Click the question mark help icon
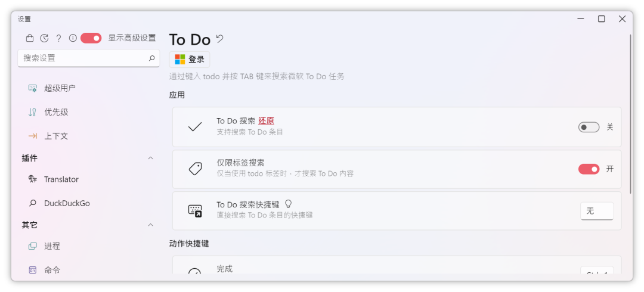Screen dimensions: 644x292 pyautogui.click(x=58, y=38)
